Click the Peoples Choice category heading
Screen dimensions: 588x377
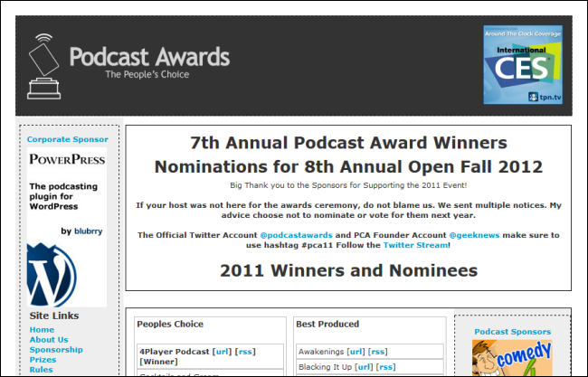(x=170, y=325)
